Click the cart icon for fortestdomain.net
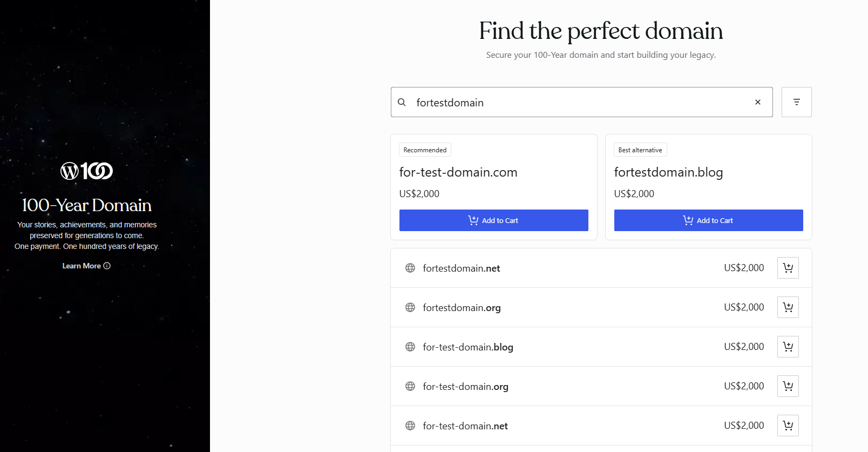 [x=788, y=267]
